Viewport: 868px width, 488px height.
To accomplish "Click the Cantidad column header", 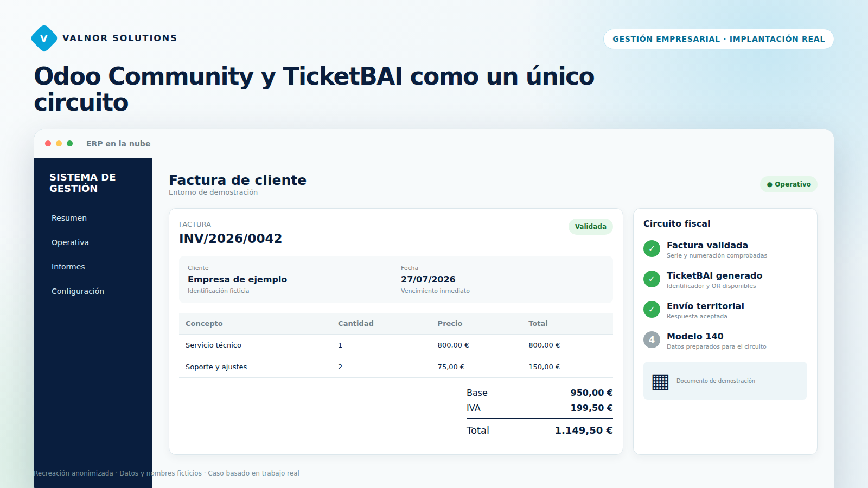I will 355,324.
